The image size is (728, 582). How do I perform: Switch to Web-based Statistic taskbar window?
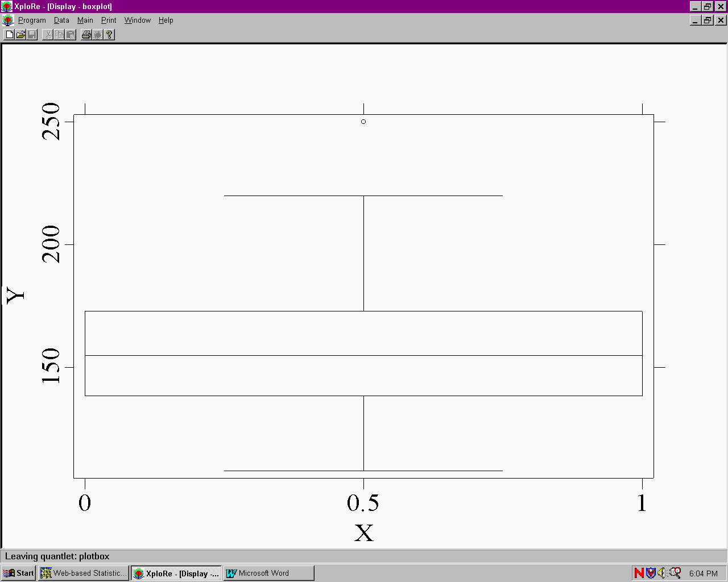pyautogui.click(x=84, y=573)
